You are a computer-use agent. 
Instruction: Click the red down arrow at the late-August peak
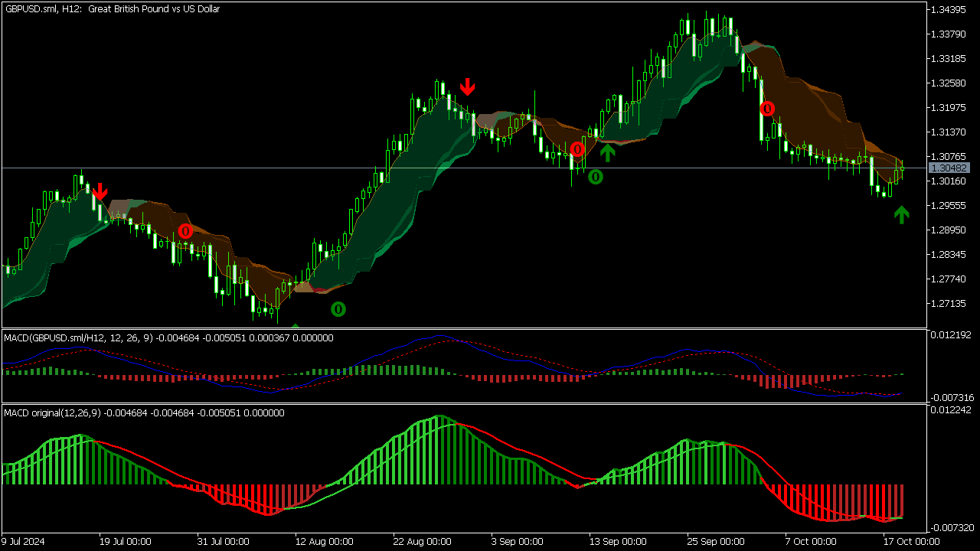click(467, 86)
